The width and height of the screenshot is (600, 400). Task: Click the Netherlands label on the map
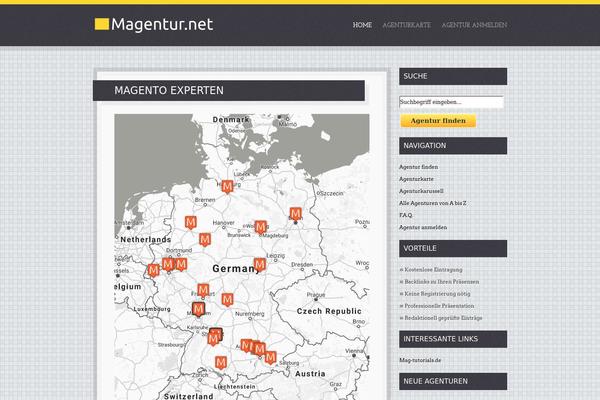[x=146, y=240]
